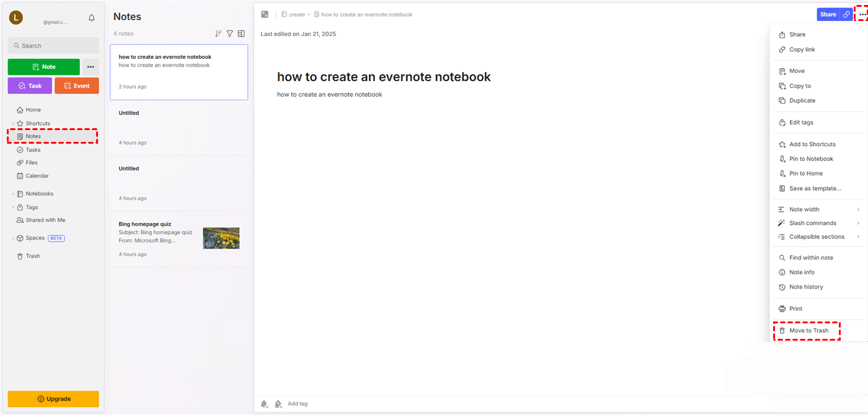Change note list view layout icon

[x=241, y=33]
